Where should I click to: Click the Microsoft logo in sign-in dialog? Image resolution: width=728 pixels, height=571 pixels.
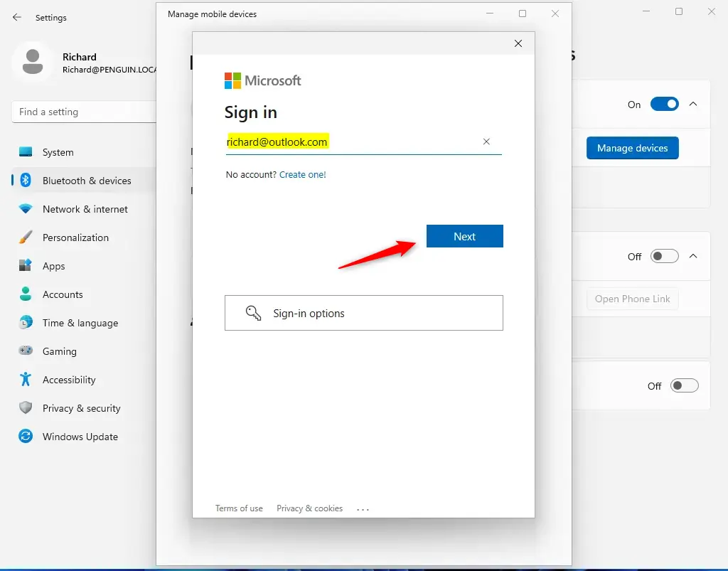click(x=263, y=80)
